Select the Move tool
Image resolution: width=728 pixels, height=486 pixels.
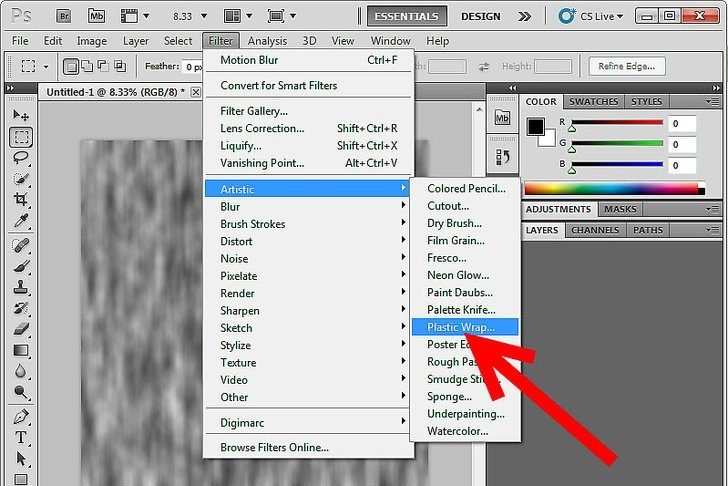tap(21, 115)
